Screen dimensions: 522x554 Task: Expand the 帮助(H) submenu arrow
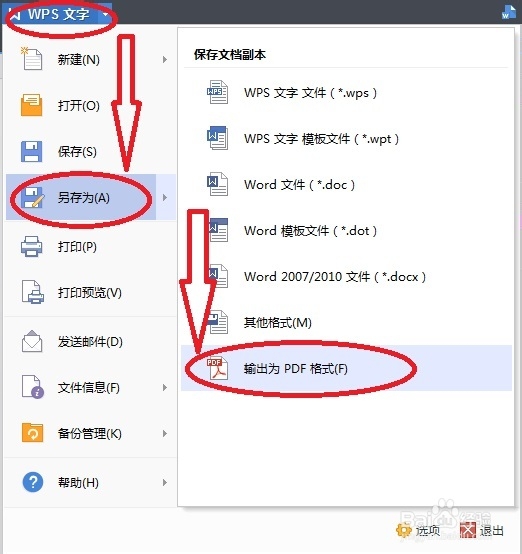click(165, 482)
